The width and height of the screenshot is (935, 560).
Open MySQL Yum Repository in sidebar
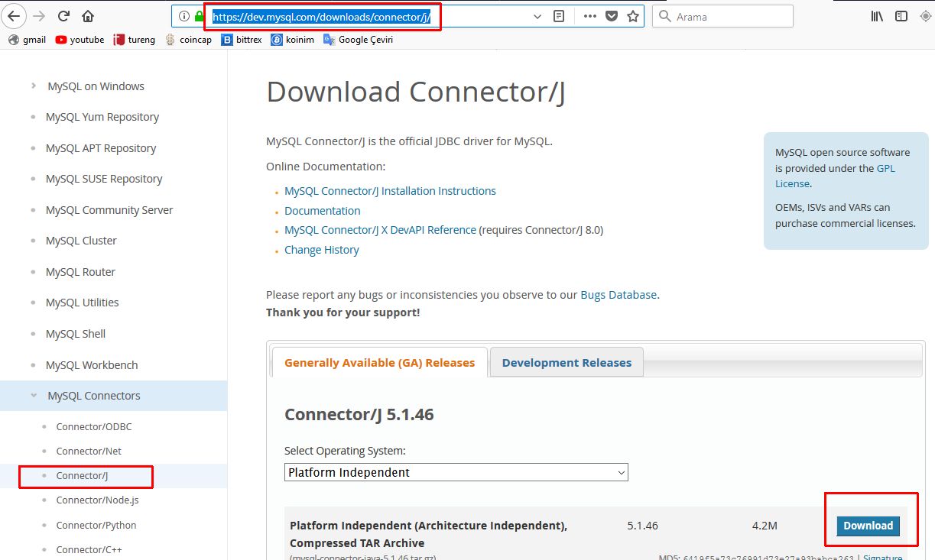102,117
